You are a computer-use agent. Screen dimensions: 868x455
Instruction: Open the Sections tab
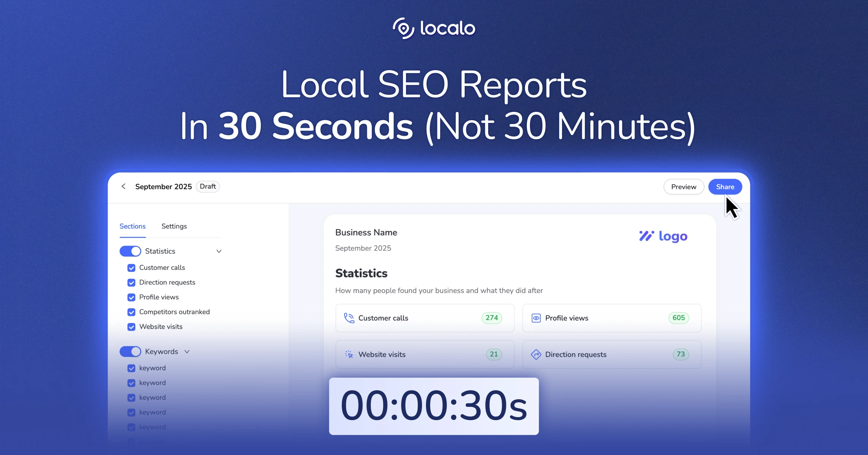click(132, 226)
